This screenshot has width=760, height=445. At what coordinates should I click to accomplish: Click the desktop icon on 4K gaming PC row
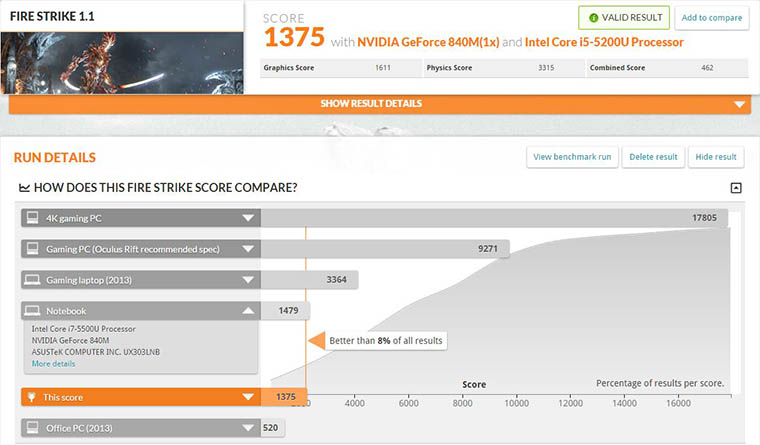32,218
